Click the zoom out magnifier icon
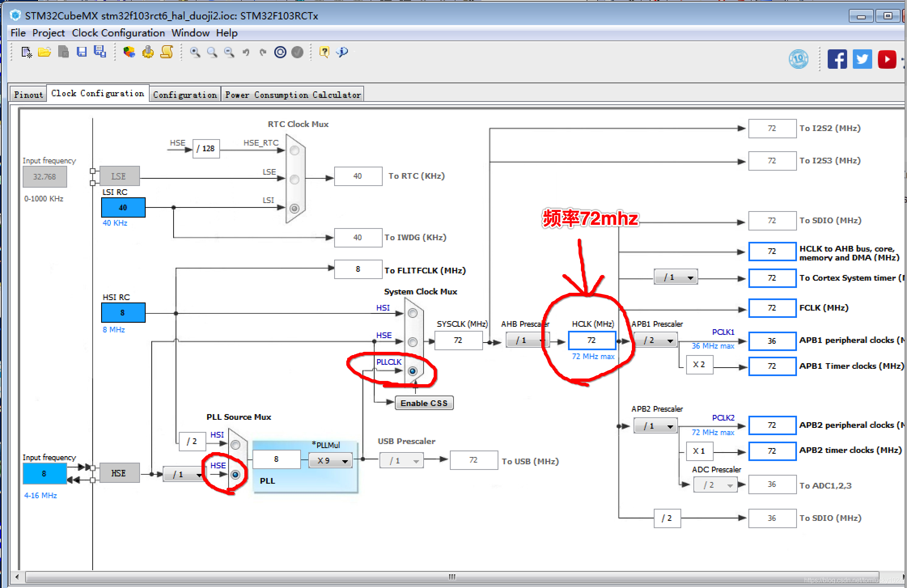Screen dimensions: 907x588 [229, 52]
